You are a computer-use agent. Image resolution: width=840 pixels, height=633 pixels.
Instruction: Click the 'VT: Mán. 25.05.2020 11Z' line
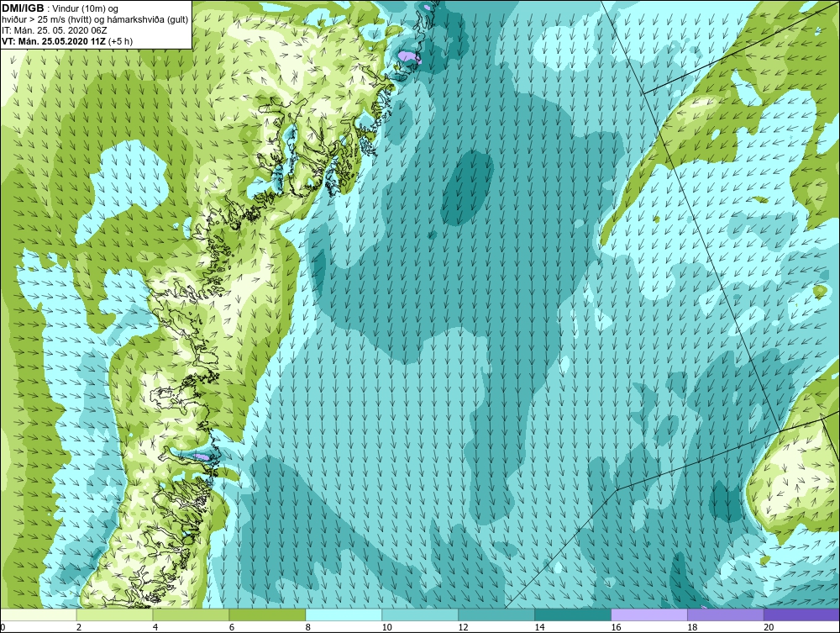(54, 40)
